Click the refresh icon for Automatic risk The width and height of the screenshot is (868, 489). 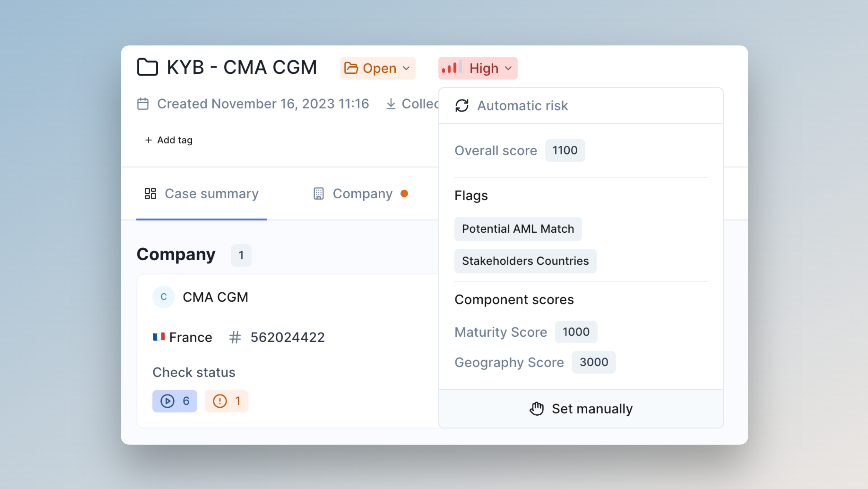point(462,106)
